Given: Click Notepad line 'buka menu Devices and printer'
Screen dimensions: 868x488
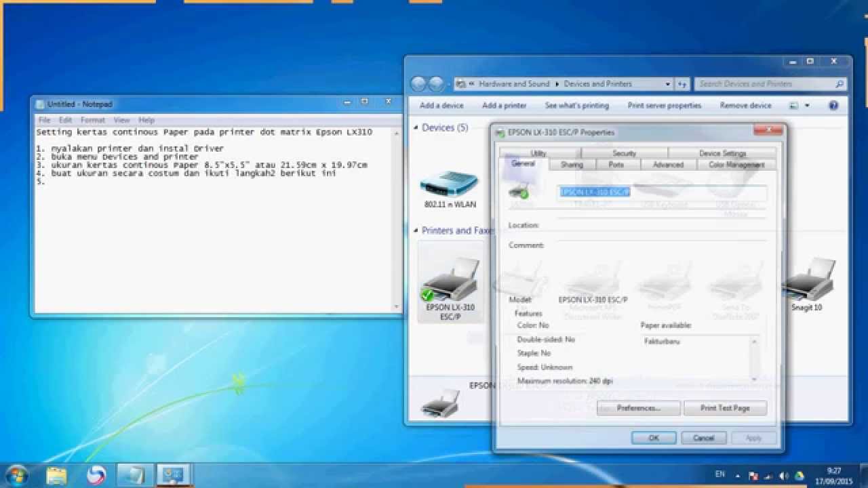Looking at the screenshot, I should point(125,157).
